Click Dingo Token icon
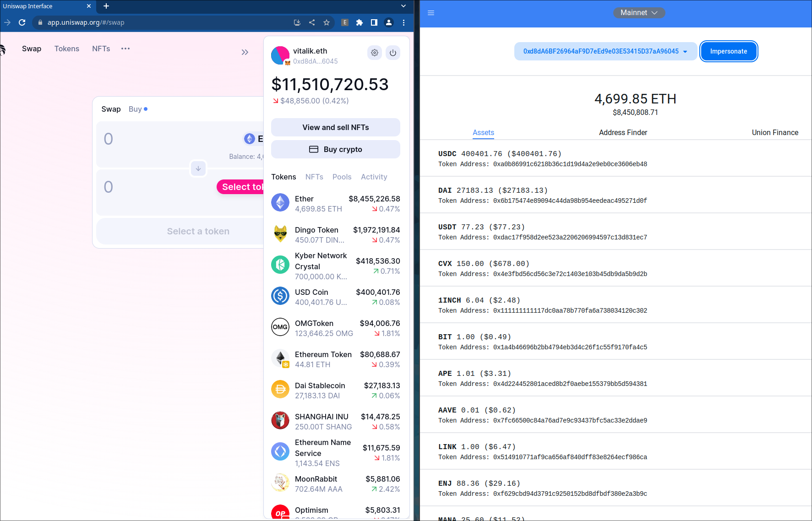Screen dimensions: 812x521 (x=280, y=233)
